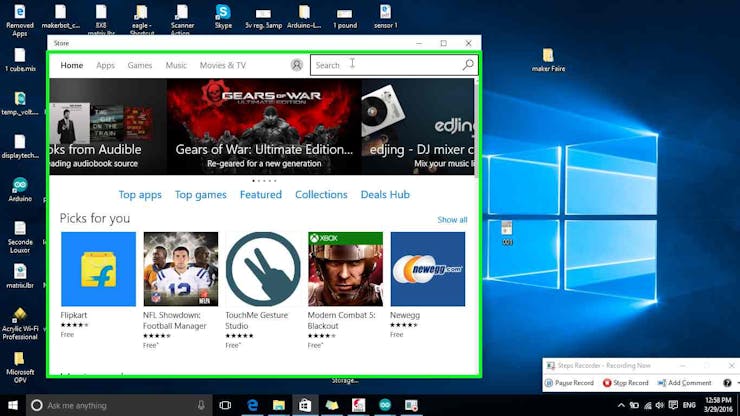Click Show all for Picks for you
Viewport: 740px width, 416px height.
click(x=452, y=220)
